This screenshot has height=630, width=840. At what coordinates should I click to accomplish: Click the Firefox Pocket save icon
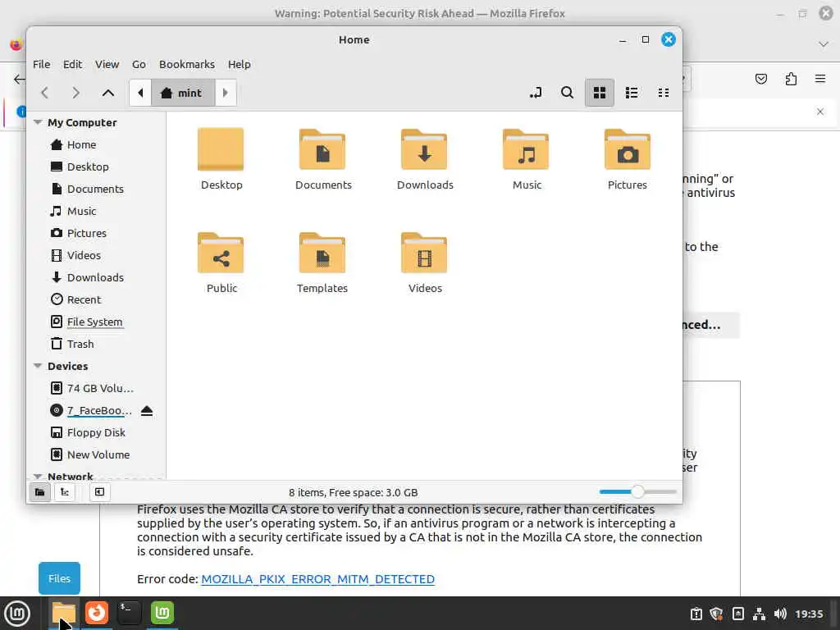pos(760,80)
